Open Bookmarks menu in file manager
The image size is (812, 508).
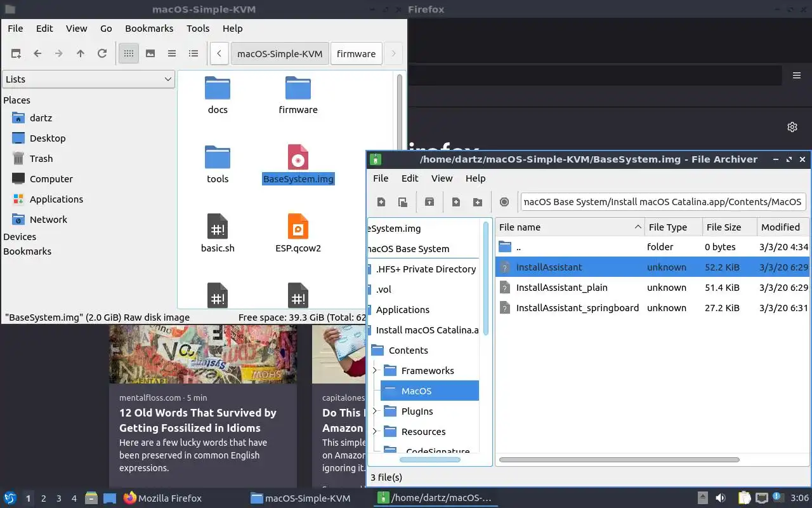tap(149, 29)
